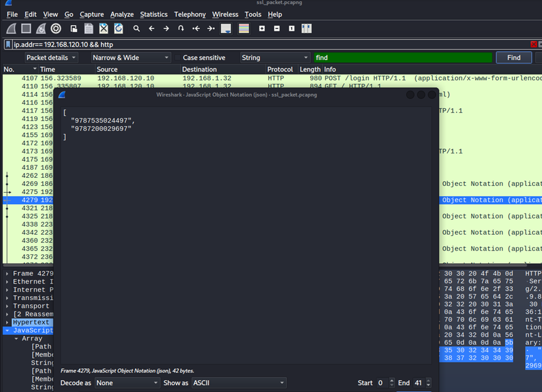The width and height of the screenshot is (542, 392).
Task: Expand the Transmission Control tree item
Action: pyautogui.click(x=7, y=298)
